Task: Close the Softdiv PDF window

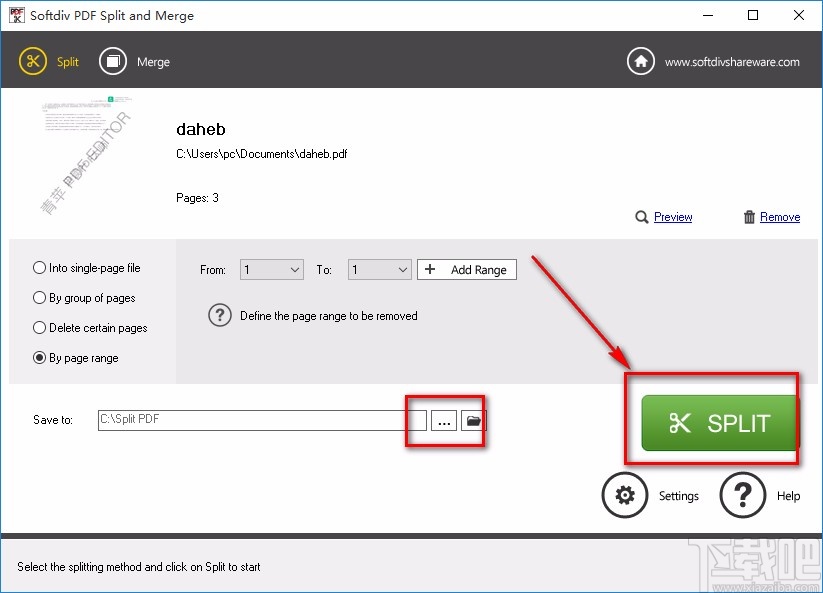Action: pos(798,15)
